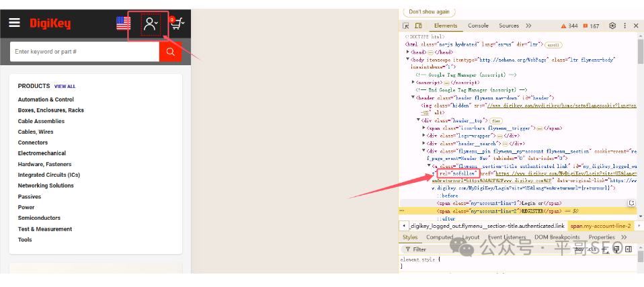Viewport: 644px width, 287px height.
Task: Activate the DevTools inspect element picker
Action: (406, 26)
